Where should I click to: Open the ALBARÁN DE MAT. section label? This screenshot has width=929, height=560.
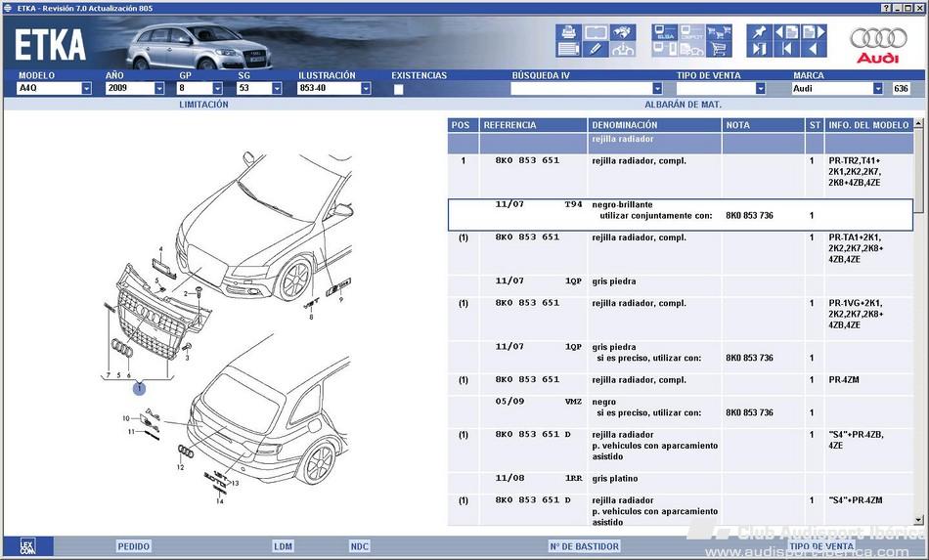(684, 105)
